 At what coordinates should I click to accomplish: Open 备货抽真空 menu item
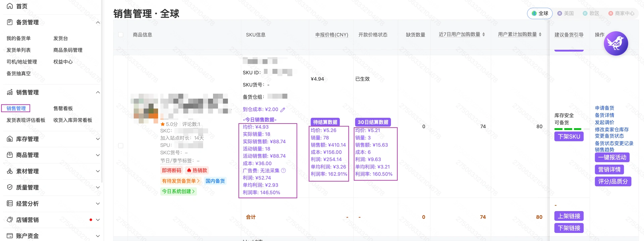[x=18, y=74]
